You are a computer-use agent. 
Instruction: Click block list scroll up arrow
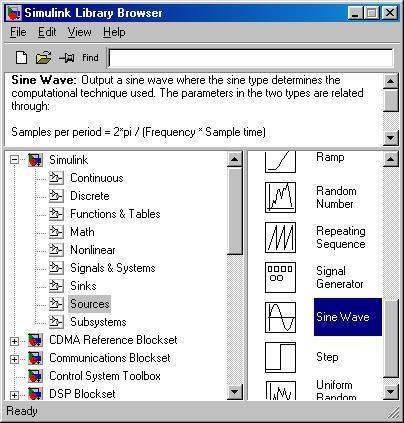[x=391, y=159]
